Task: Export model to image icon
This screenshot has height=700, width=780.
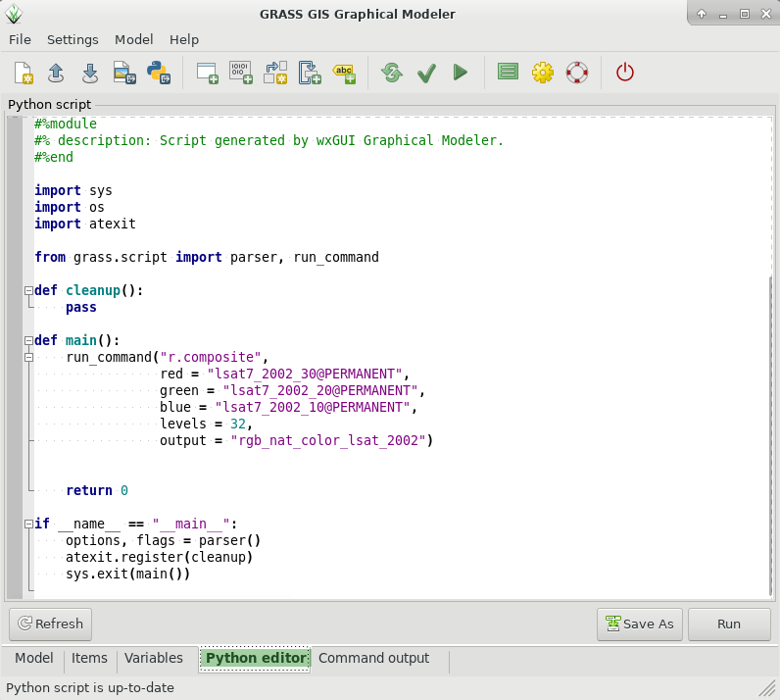Action: [x=123, y=73]
